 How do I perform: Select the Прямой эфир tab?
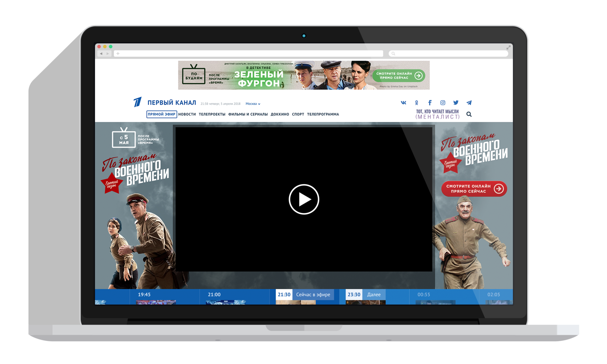[x=162, y=114]
